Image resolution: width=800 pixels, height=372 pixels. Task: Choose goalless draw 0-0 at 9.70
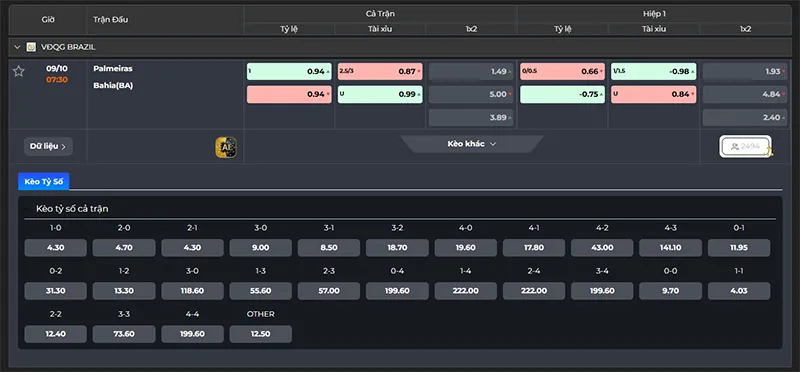(670, 291)
